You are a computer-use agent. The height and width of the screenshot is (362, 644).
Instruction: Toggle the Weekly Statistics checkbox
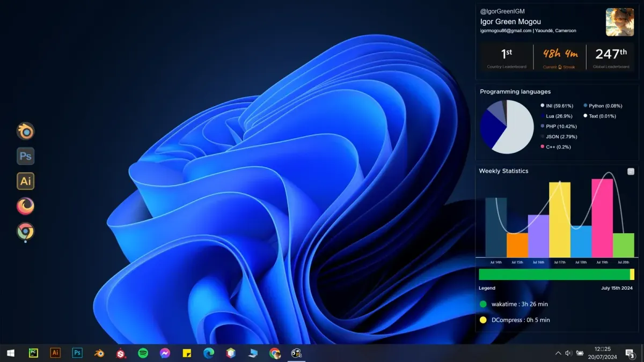[631, 172]
